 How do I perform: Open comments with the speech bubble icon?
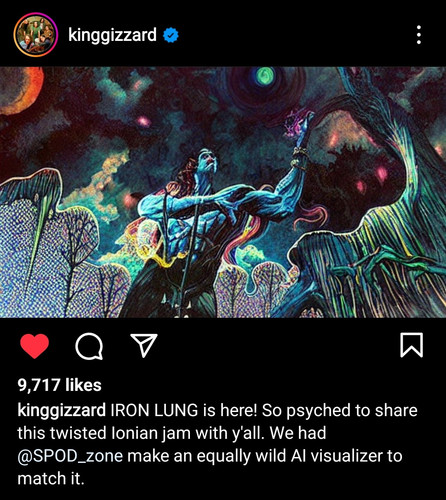(x=89, y=346)
